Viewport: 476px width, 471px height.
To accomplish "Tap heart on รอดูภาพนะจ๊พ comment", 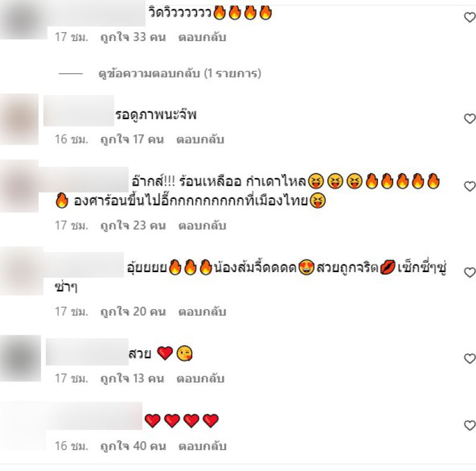I will pyautogui.click(x=469, y=118).
